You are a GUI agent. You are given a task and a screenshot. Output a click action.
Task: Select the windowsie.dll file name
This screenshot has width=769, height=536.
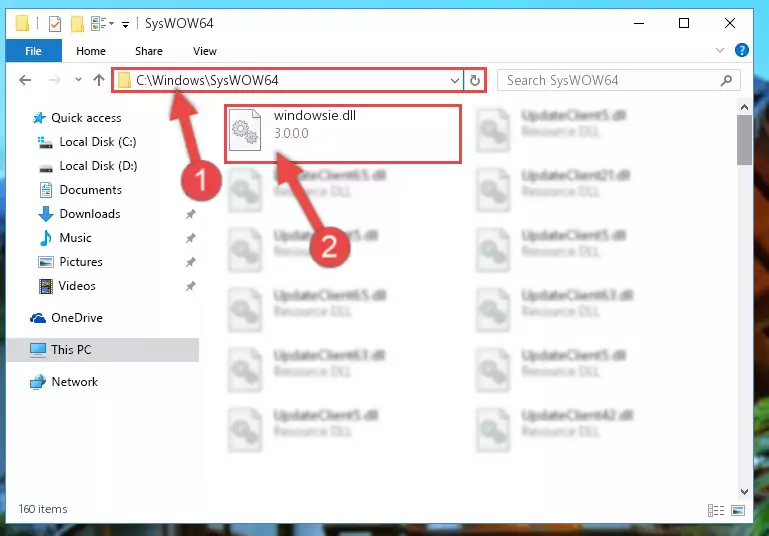[x=315, y=115]
